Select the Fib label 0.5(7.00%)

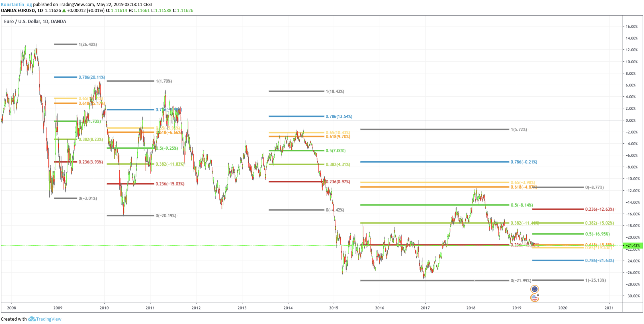coord(336,151)
